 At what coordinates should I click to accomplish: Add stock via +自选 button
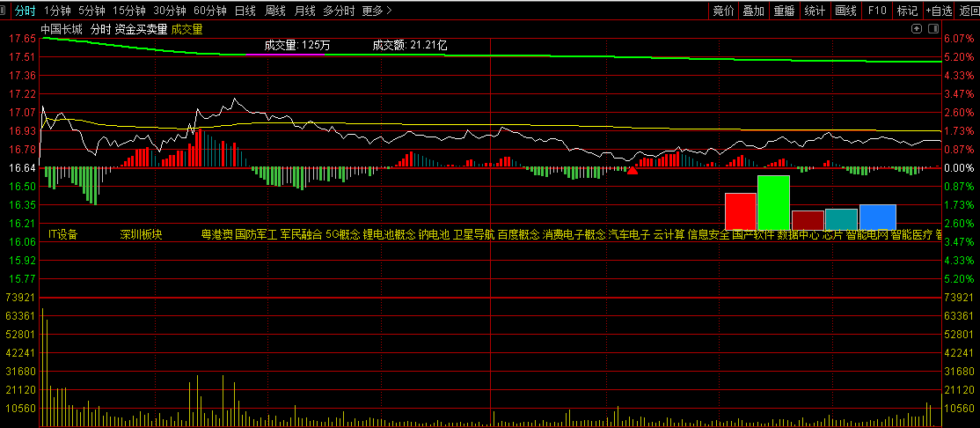[940, 11]
